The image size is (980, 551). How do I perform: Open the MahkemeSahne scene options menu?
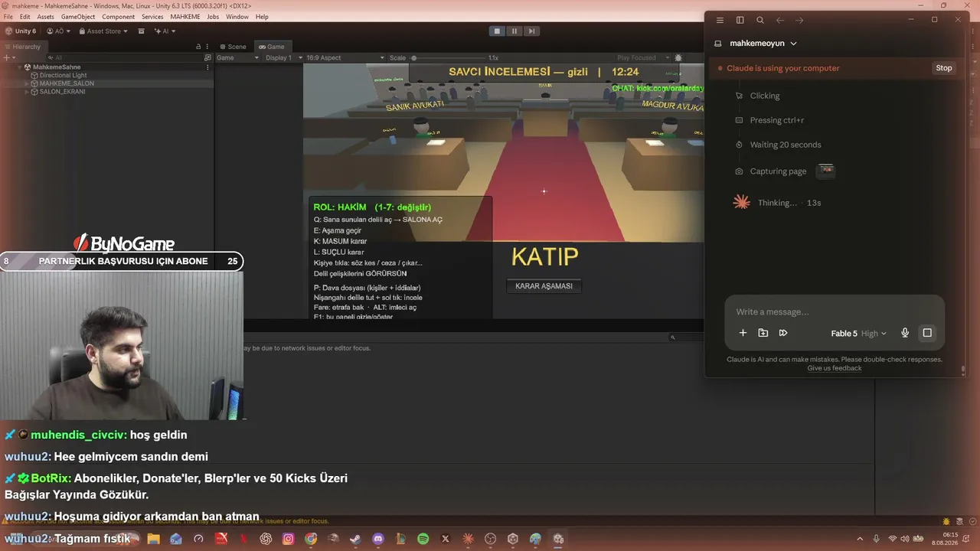coord(207,67)
